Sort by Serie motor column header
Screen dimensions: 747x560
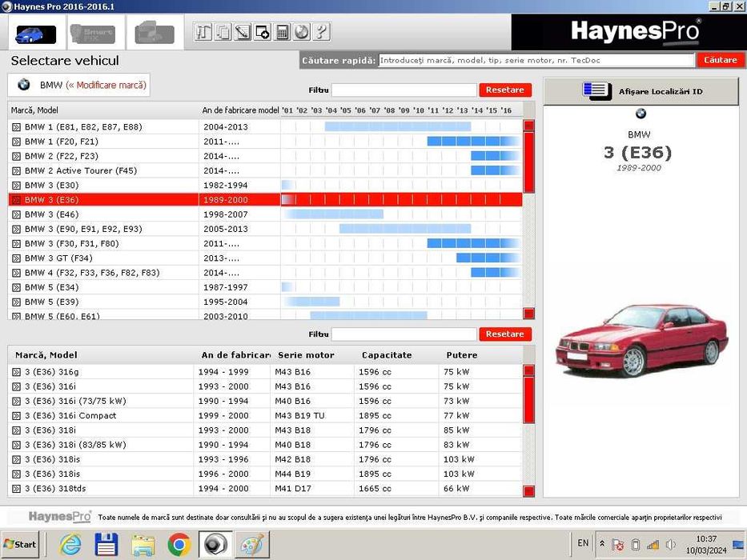[x=306, y=355]
